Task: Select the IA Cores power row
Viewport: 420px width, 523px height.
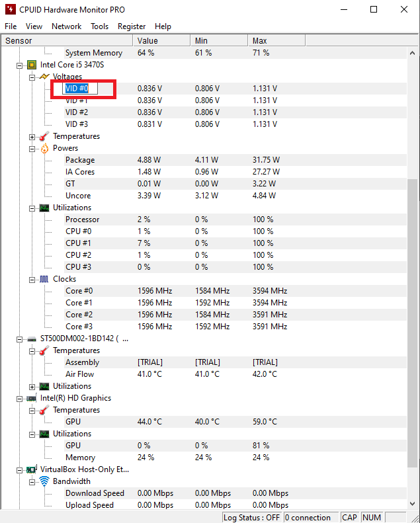Action: click(235, 172)
